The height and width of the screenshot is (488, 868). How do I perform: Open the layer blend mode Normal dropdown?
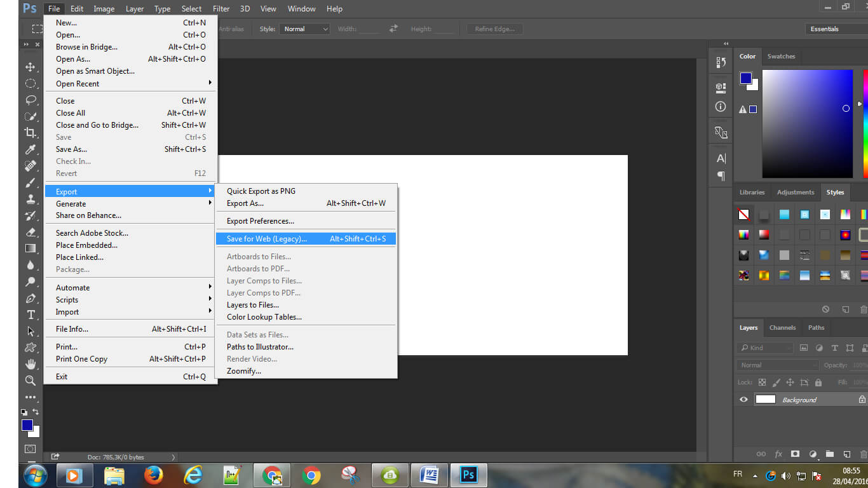coord(778,365)
